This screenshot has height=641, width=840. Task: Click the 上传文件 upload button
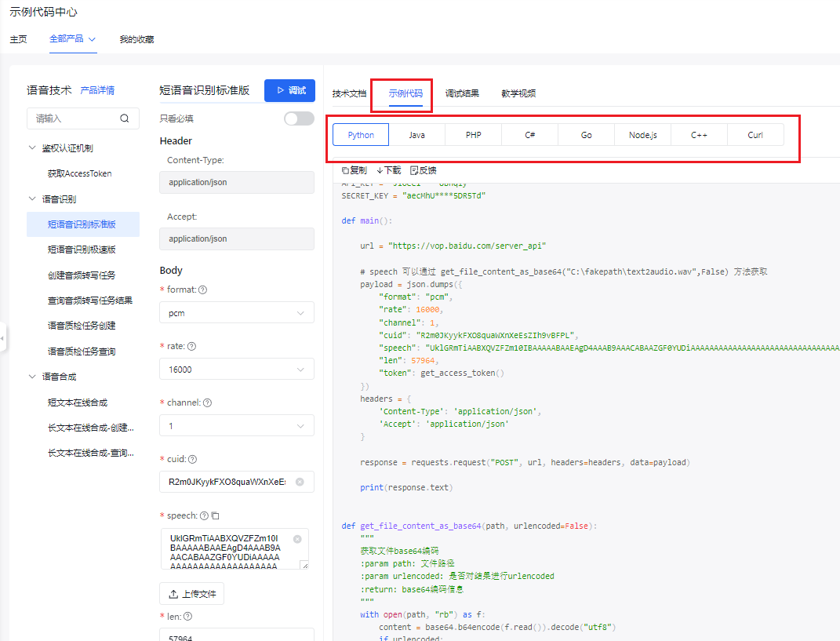tap(192, 594)
